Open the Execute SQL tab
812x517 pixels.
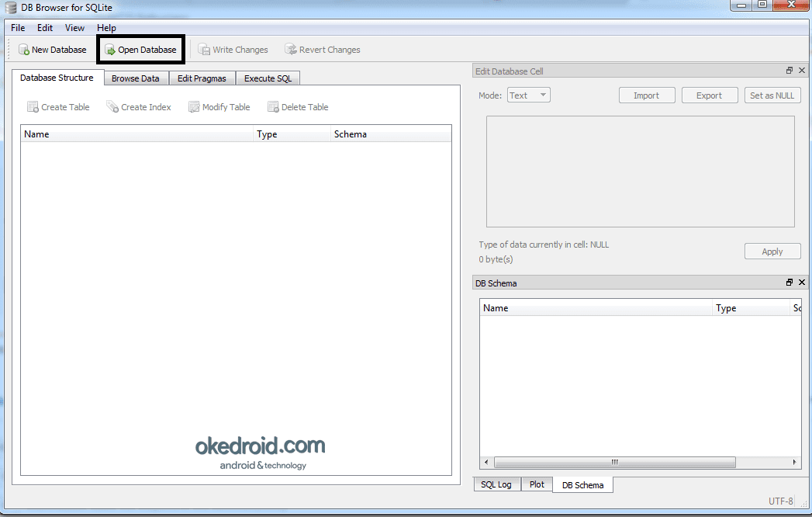pos(268,78)
